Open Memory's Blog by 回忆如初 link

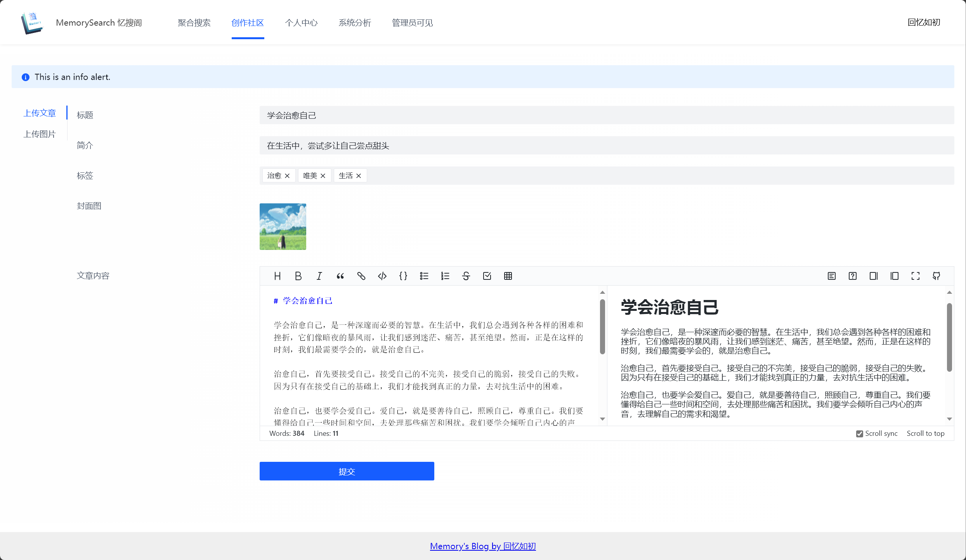pos(483,546)
